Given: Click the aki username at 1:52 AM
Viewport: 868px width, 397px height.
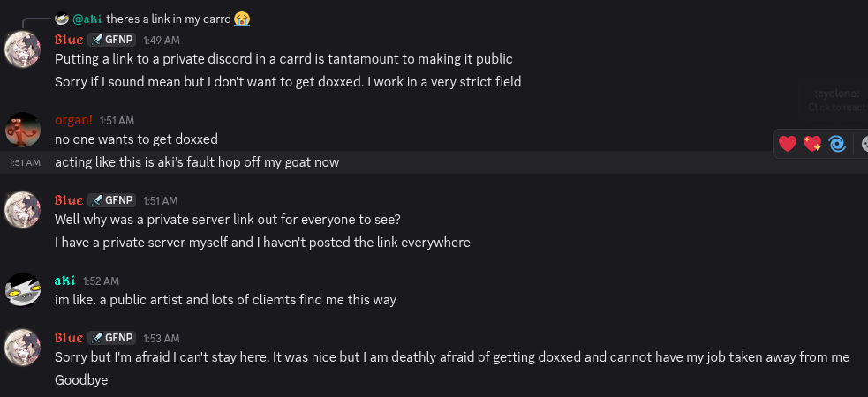Looking at the screenshot, I should (64, 281).
